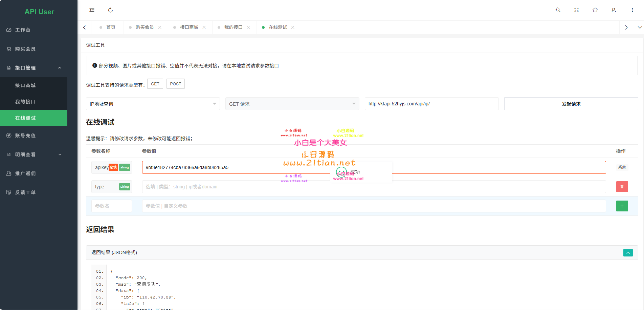Select the POST request type button

(175, 84)
